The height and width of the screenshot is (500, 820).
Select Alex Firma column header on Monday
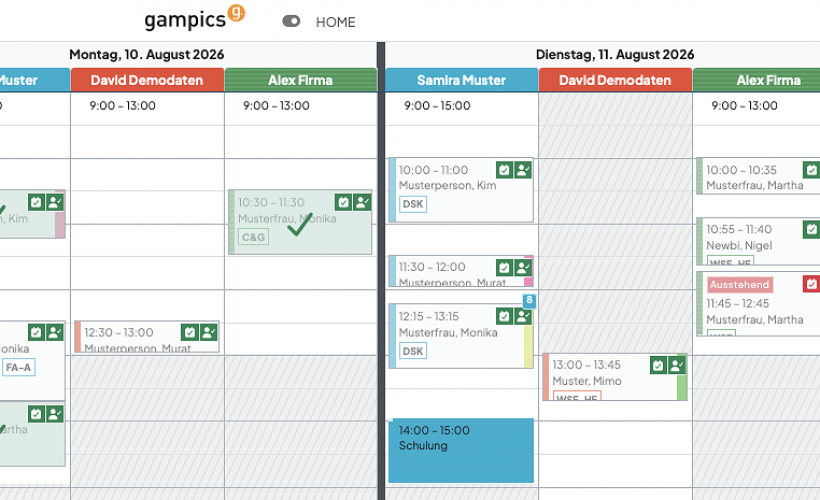pyautogui.click(x=301, y=80)
